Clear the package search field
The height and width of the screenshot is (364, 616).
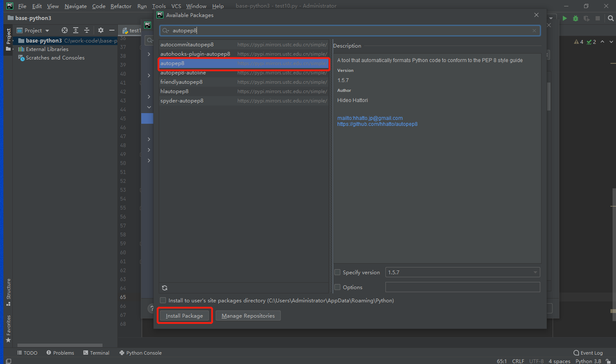click(534, 31)
